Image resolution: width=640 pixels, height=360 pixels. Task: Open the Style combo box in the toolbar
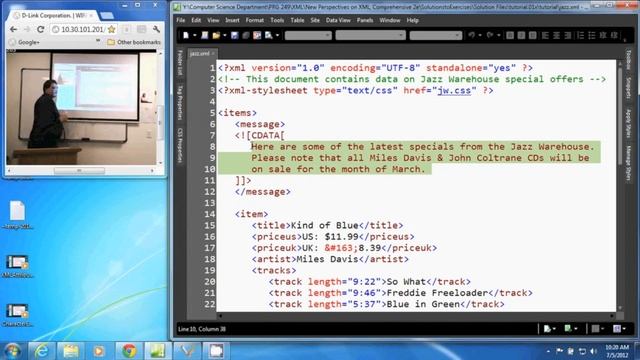pos(308,36)
